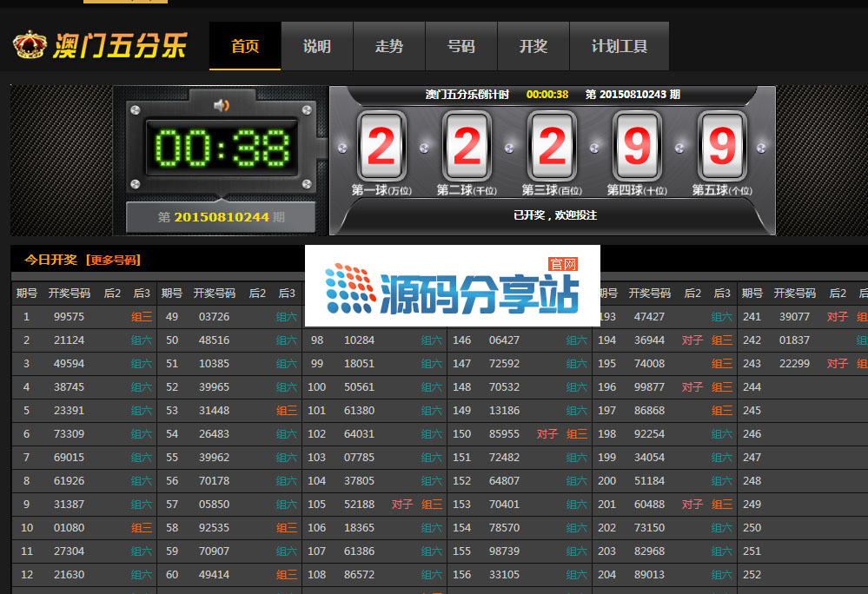The image size is (868, 594).
Task: Mute the countdown sound speaker icon
Action: coord(222,105)
